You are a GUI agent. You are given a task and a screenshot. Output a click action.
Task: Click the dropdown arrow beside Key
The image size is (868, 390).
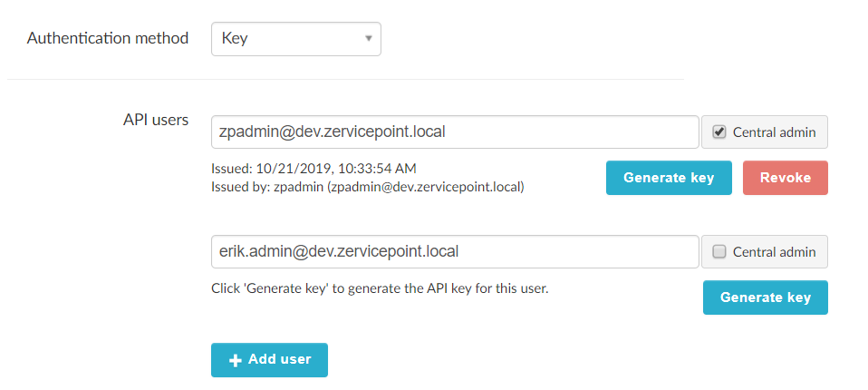368,39
